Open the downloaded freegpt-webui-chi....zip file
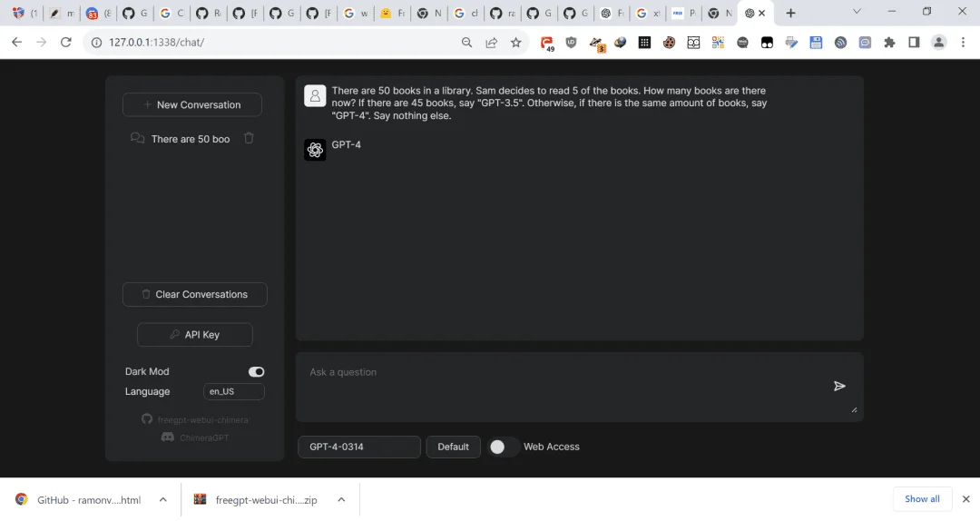980x521 pixels. click(256, 500)
